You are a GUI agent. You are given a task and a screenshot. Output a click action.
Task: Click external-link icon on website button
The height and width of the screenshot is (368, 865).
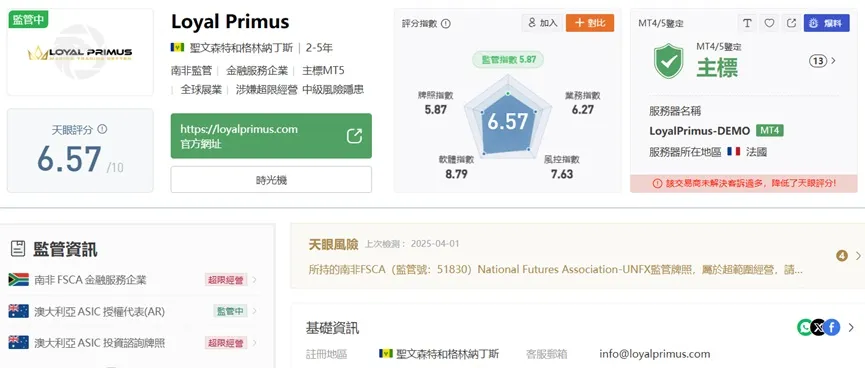click(354, 136)
